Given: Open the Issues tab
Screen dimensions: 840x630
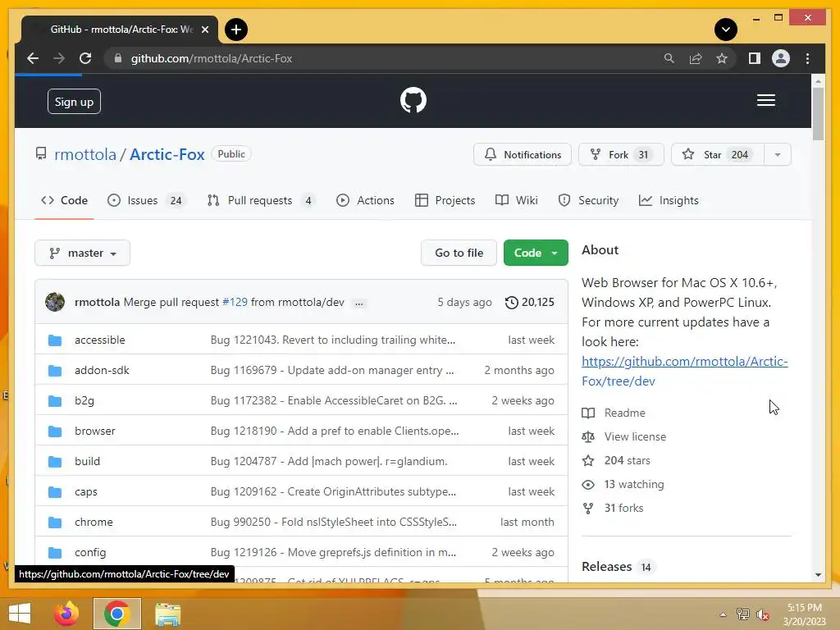Looking at the screenshot, I should click(145, 200).
